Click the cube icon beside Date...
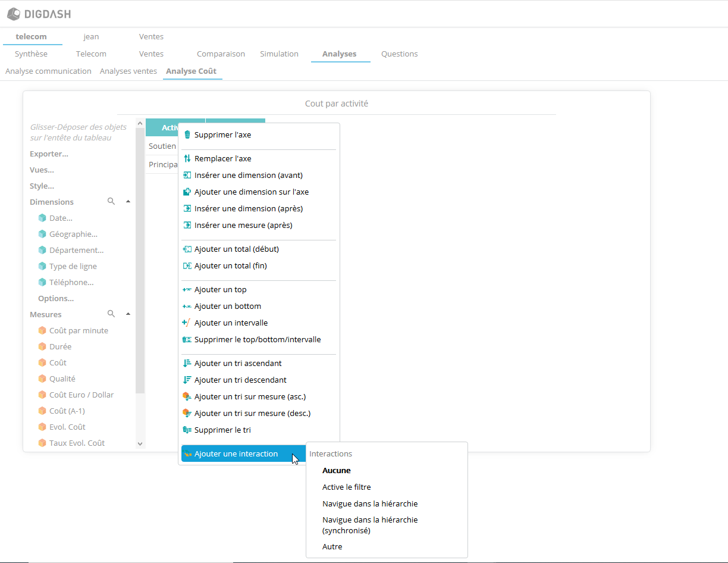This screenshot has height=563, width=728. tap(42, 218)
